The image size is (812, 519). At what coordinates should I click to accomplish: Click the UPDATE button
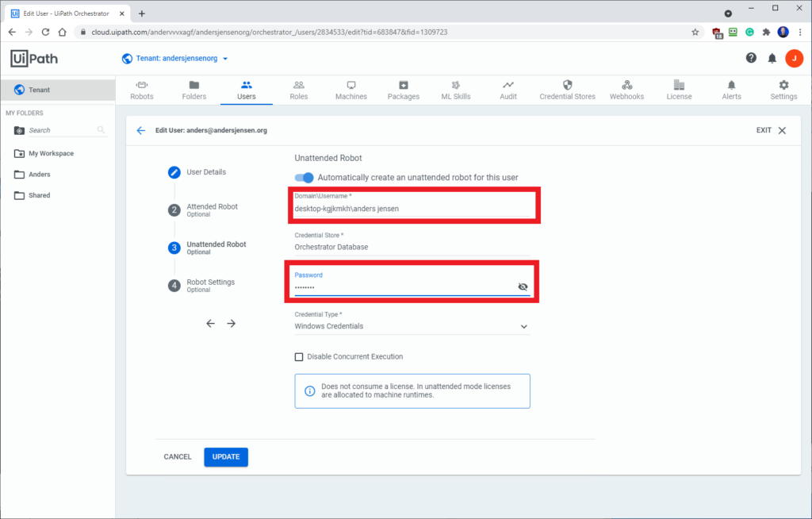click(226, 457)
